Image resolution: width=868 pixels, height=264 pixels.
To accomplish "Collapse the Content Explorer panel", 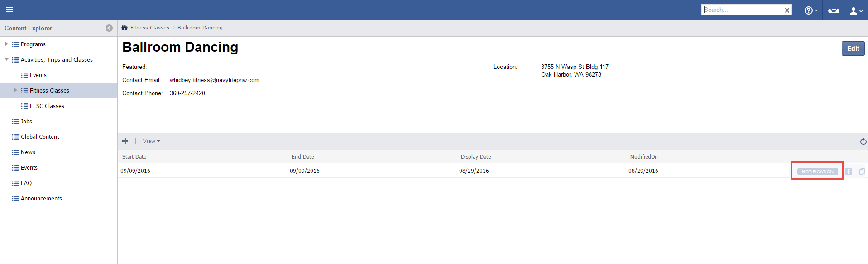I will [x=109, y=28].
